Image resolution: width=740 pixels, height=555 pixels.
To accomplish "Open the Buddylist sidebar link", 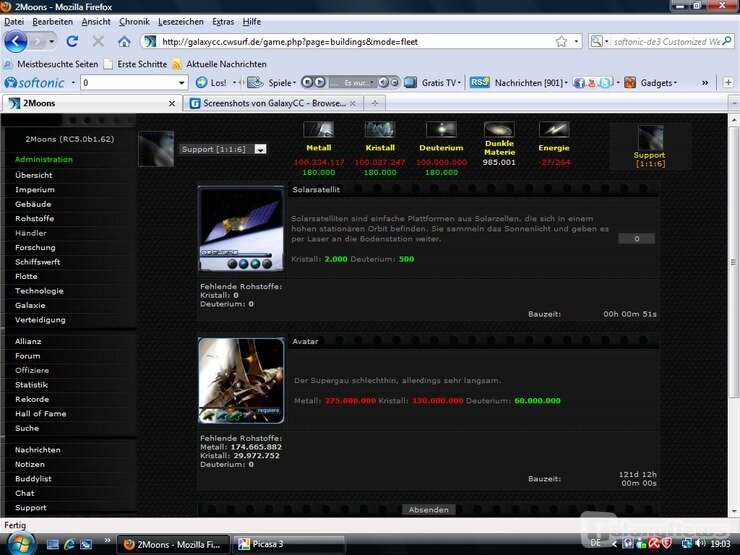I will pos(33,479).
